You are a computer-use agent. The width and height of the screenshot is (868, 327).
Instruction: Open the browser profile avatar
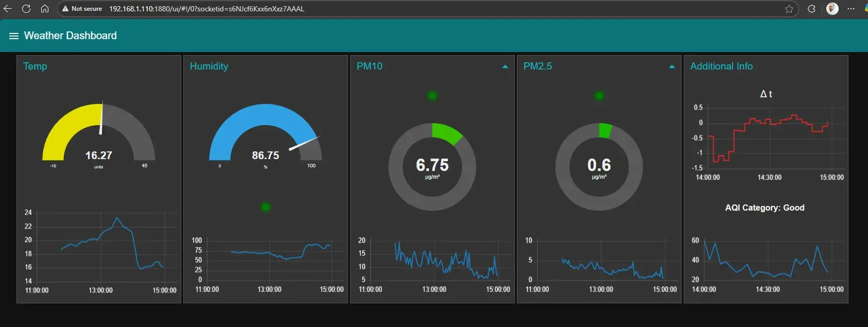832,9
